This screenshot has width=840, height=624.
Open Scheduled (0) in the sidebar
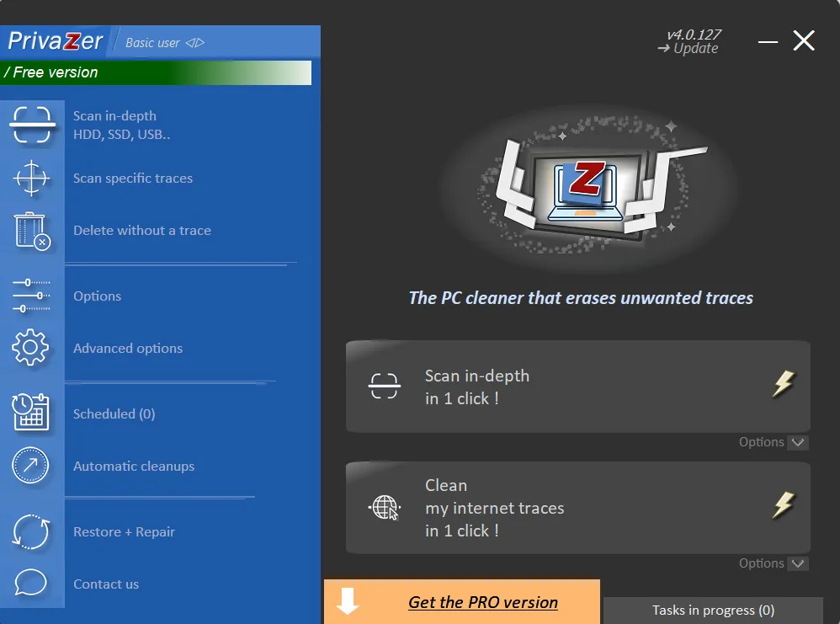click(114, 413)
